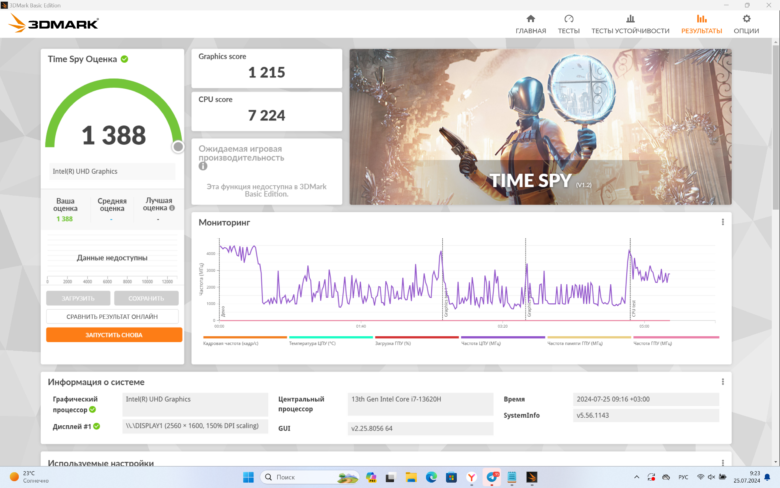This screenshot has width=780, height=488.
Task: Click the Time Spy banner image
Action: (540, 126)
